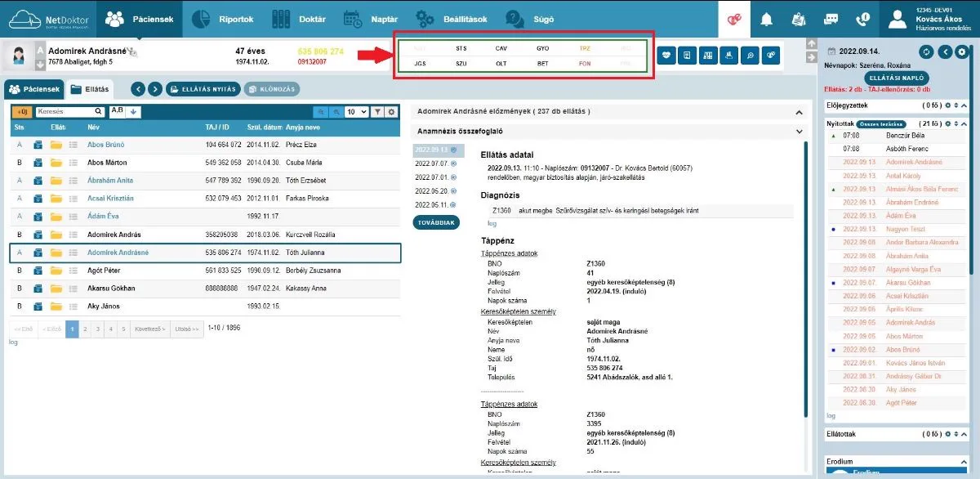
Task: Click the zoom-in icon in patient list toolbar
Action: pos(336,112)
